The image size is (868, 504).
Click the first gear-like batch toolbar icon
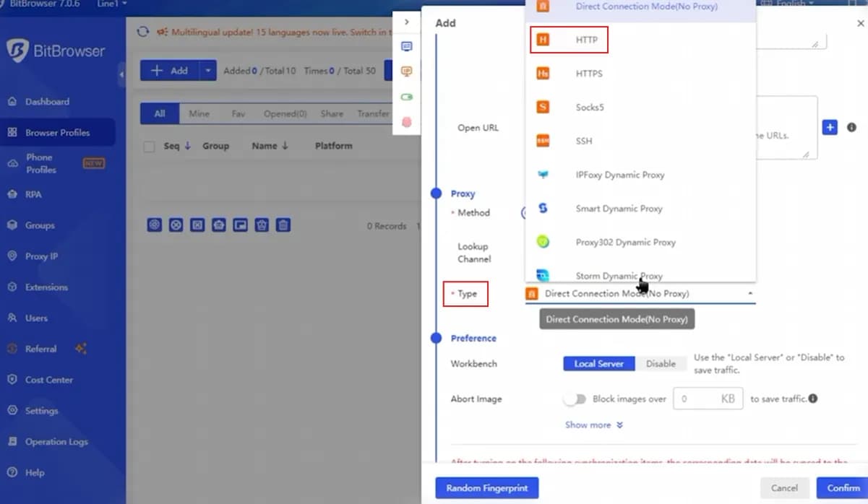154,225
